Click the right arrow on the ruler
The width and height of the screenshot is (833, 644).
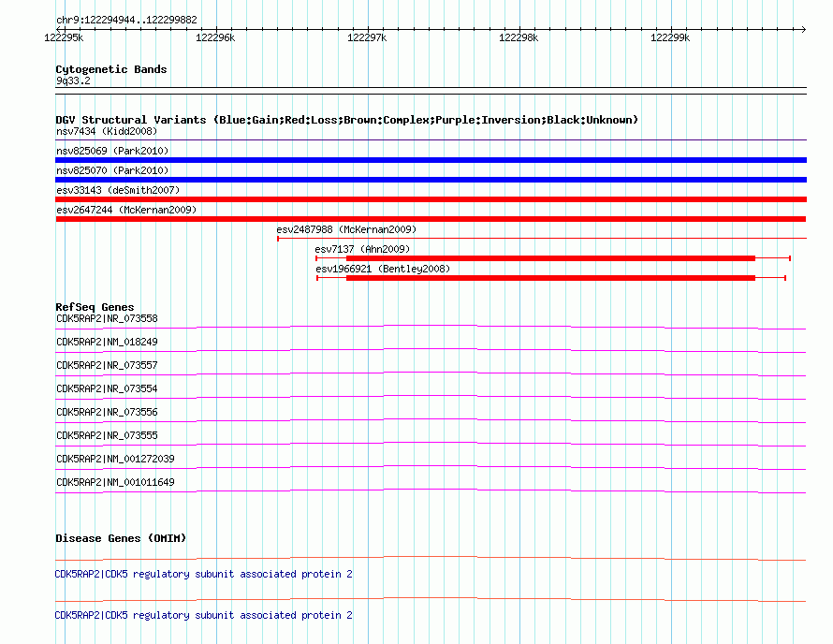pos(803,29)
